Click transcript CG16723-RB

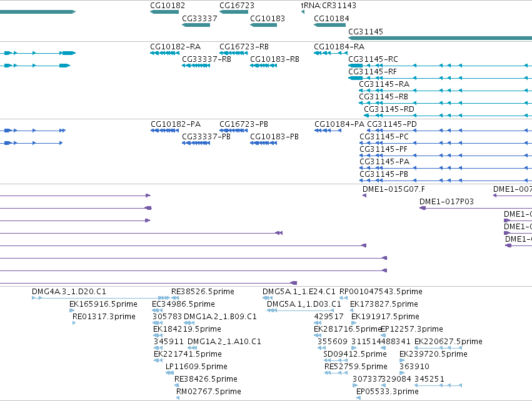(244, 46)
